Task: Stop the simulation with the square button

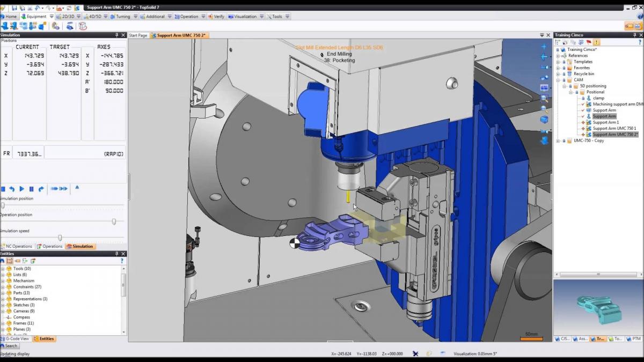Action: pos(3,189)
